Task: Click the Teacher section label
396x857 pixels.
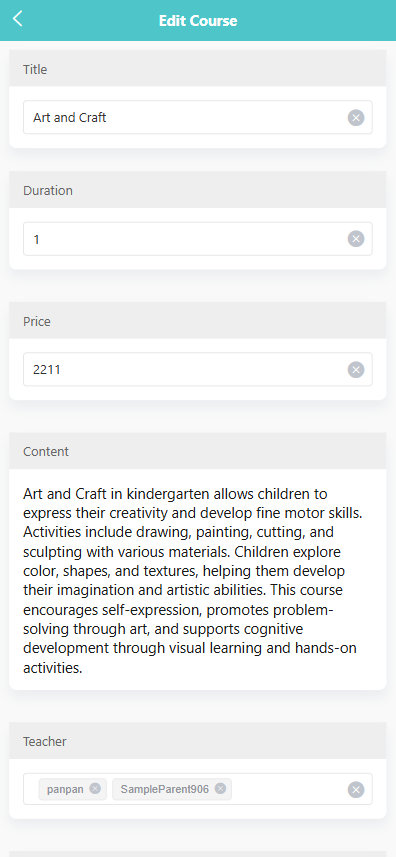Action: tap(45, 741)
